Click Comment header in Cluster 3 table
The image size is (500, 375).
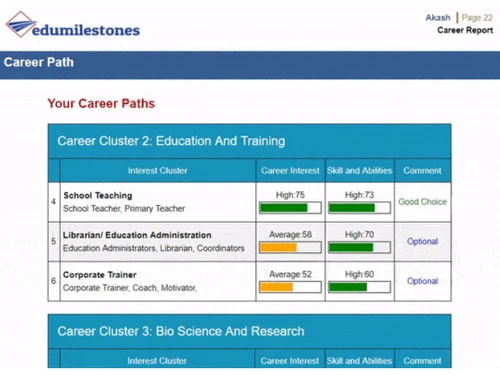(422, 361)
